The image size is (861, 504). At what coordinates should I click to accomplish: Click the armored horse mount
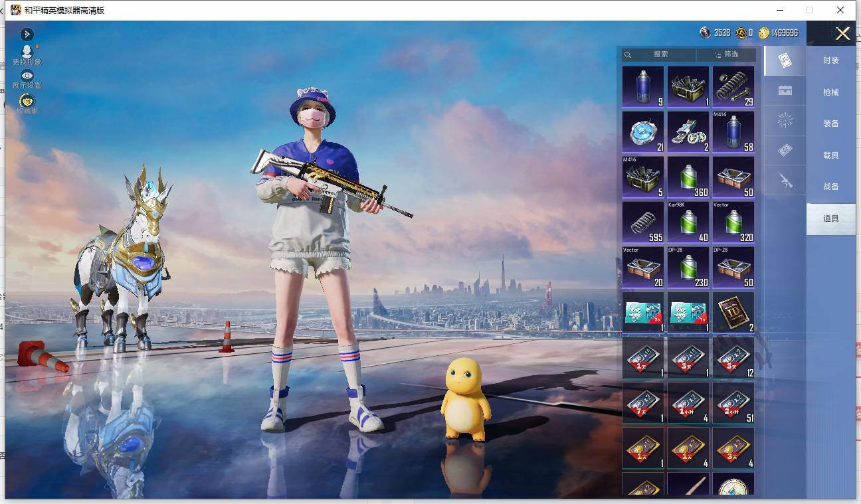coord(121,259)
